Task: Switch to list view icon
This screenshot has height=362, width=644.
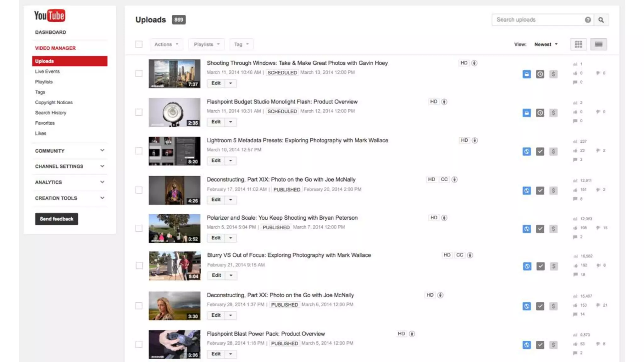Action: click(x=598, y=44)
